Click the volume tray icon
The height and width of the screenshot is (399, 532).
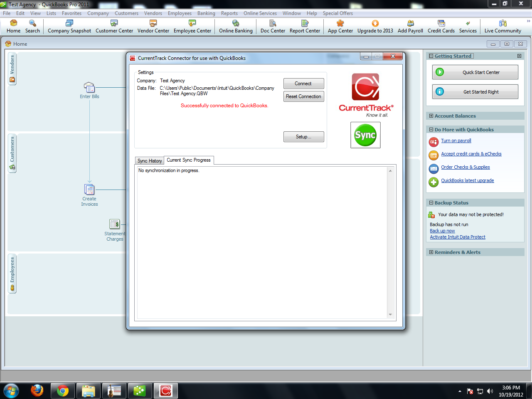point(490,391)
